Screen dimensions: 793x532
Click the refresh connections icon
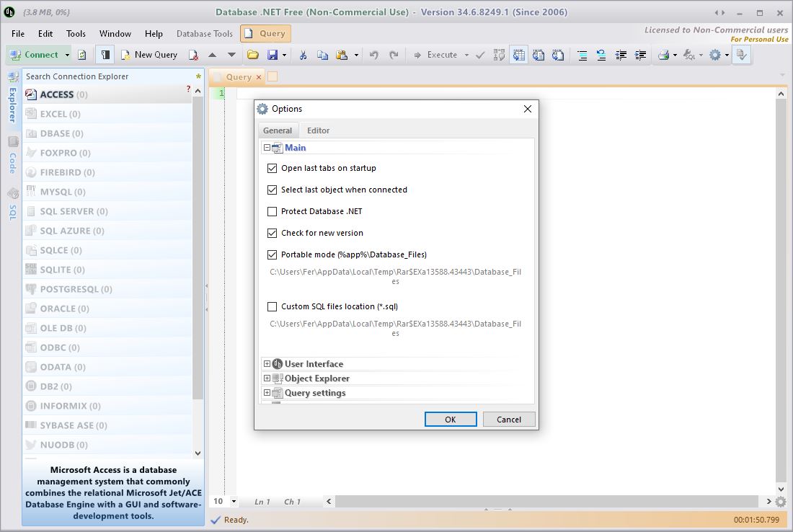click(x=82, y=55)
